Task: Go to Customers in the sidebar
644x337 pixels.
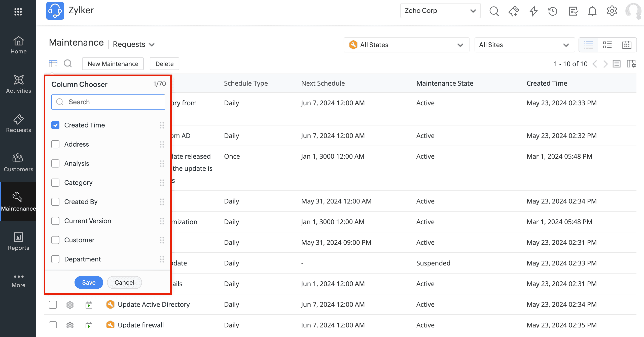Action: coord(18,163)
